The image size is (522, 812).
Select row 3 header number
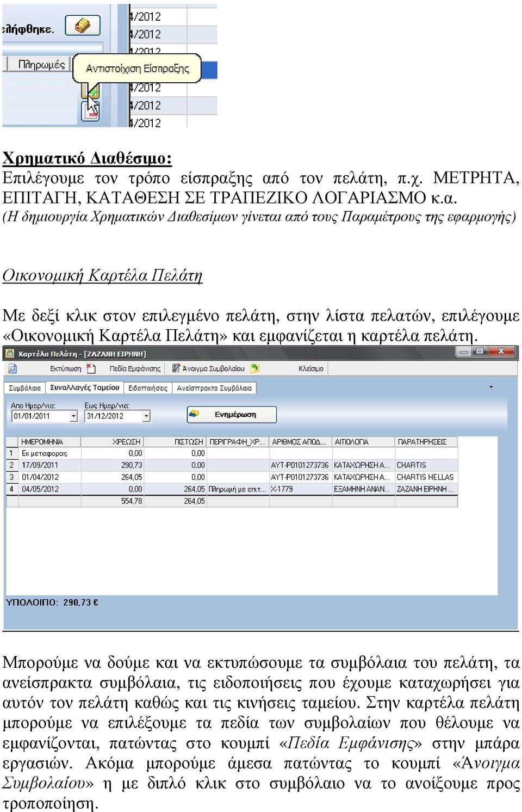[11, 477]
